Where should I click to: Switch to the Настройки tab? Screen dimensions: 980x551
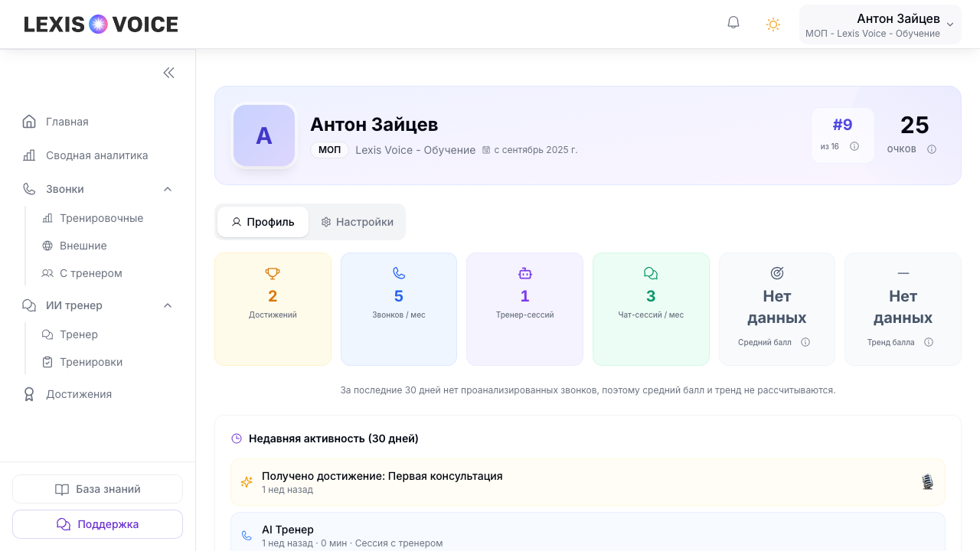pyautogui.click(x=357, y=222)
